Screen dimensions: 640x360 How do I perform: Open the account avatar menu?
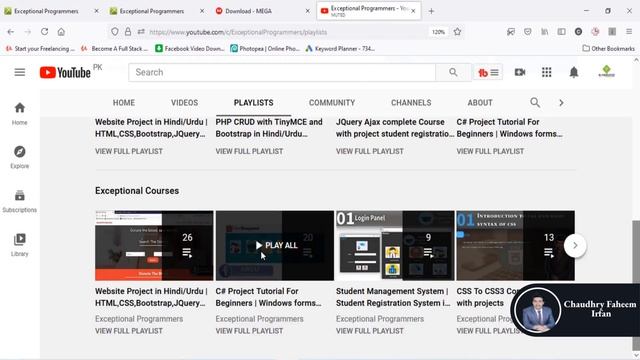[x=607, y=72]
